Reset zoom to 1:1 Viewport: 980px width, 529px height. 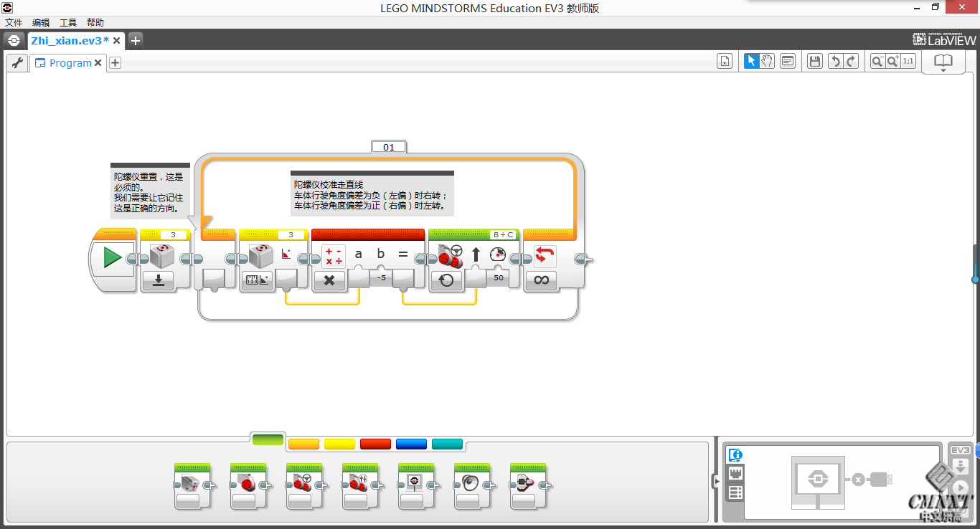pos(908,62)
